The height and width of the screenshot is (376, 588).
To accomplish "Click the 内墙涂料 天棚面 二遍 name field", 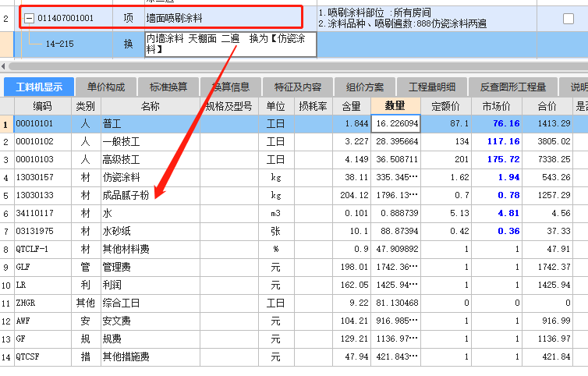I will [230, 44].
